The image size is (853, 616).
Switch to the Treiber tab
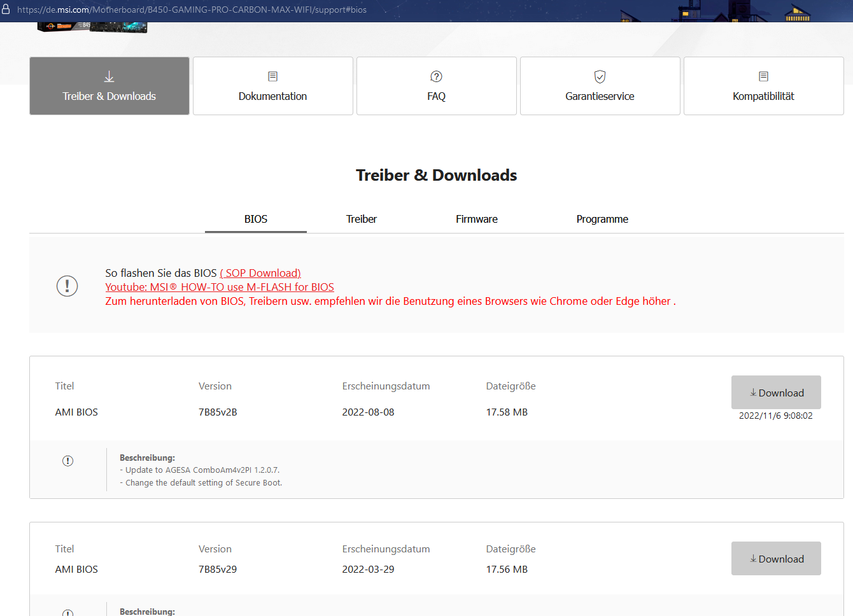pyautogui.click(x=362, y=219)
